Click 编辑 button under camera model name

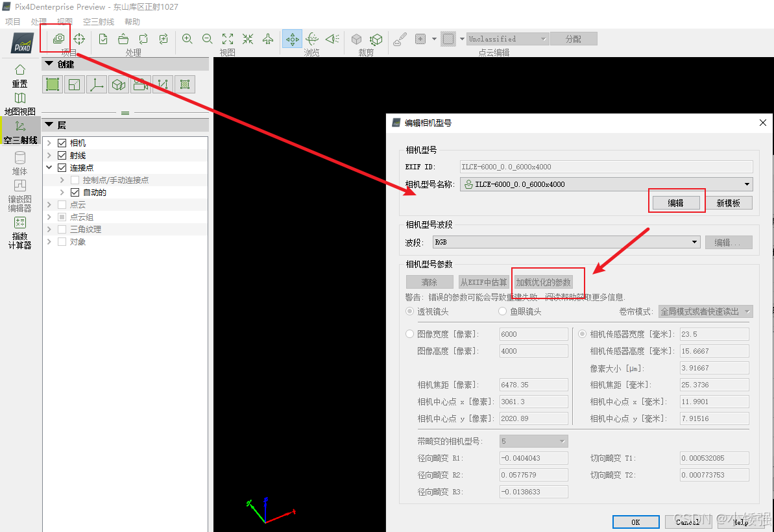click(676, 203)
